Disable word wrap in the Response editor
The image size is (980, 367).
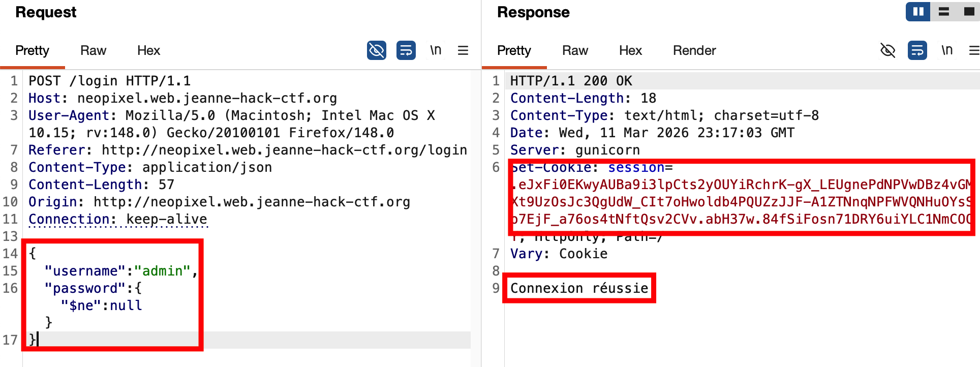[x=917, y=50]
